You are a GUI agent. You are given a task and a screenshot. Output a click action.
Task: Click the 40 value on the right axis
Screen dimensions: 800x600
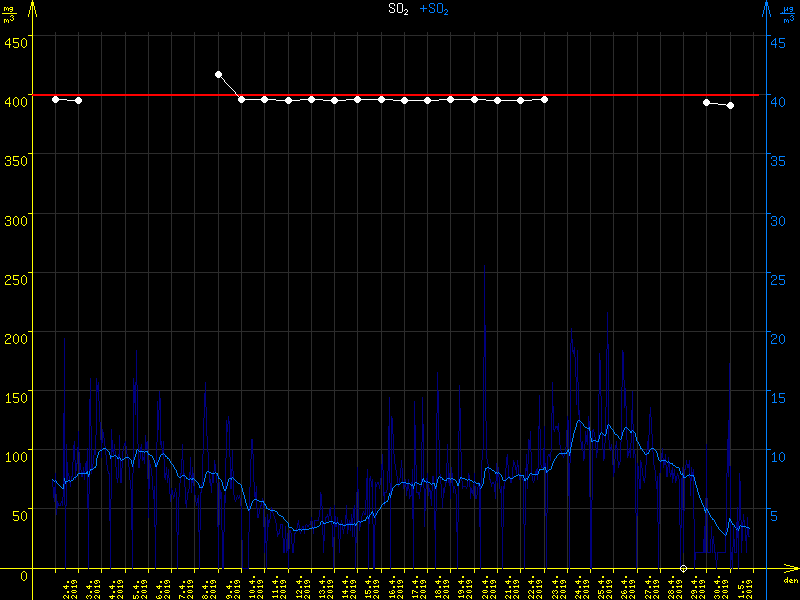point(776,99)
